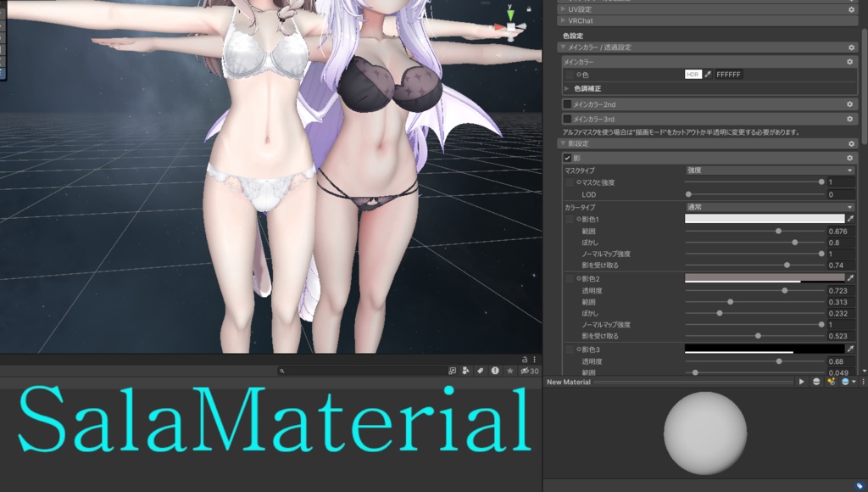Click the 影色1 texture slot
This screenshot has width=868, height=492.
tap(570, 220)
